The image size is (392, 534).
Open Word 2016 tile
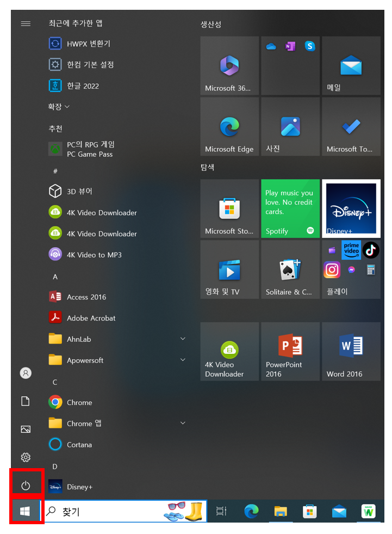[351, 352]
